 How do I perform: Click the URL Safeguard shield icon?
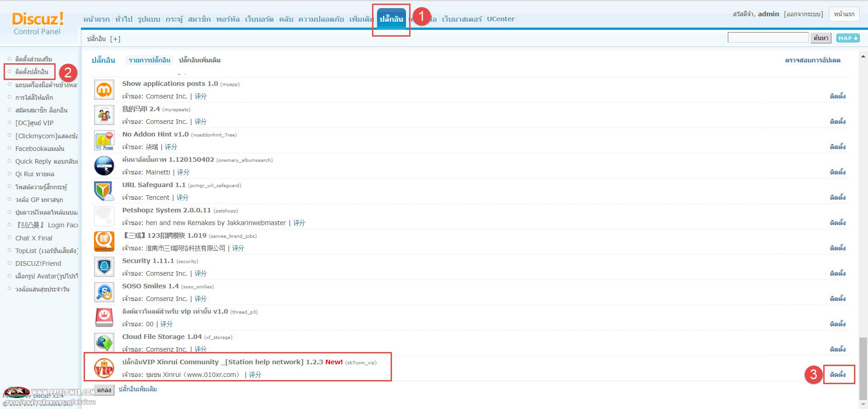[104, 191]
